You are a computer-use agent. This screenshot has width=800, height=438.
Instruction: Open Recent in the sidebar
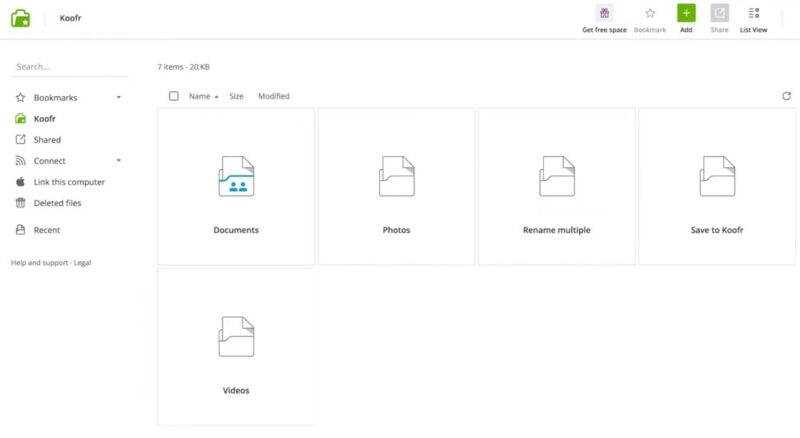(x=46, y=230)
